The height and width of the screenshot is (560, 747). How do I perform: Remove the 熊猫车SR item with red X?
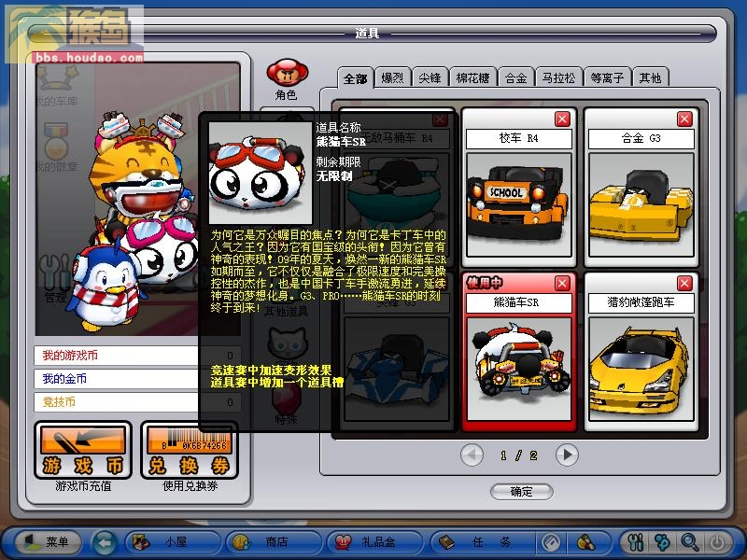pyautogui.click(x=563, y=284)
